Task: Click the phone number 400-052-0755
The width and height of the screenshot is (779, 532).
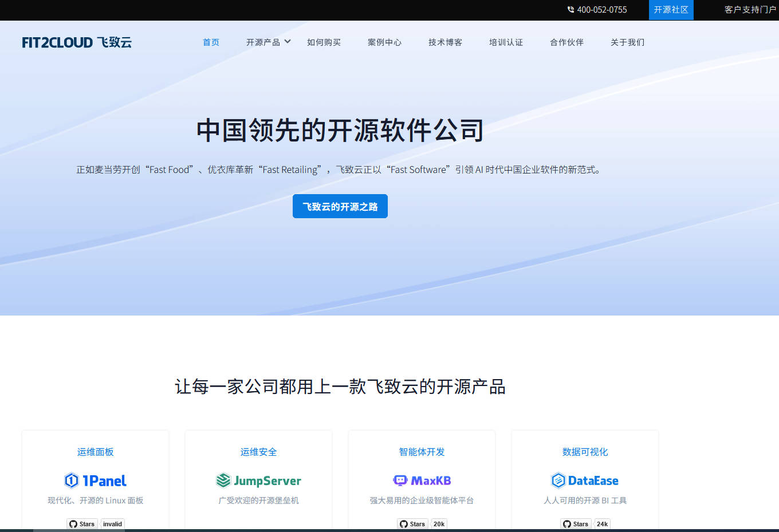Action: (602, 10)
